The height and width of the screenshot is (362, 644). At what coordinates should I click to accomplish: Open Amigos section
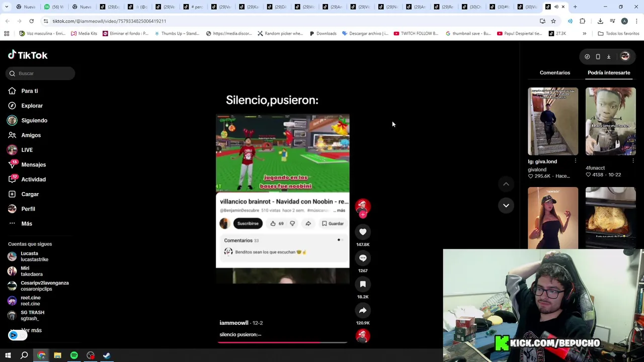[x=31, y=135]
